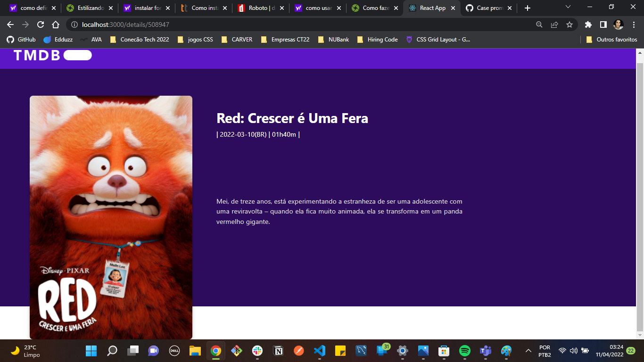Expand the tab search dropdown
The image size is (644, 362).
(x=568, y=7)
